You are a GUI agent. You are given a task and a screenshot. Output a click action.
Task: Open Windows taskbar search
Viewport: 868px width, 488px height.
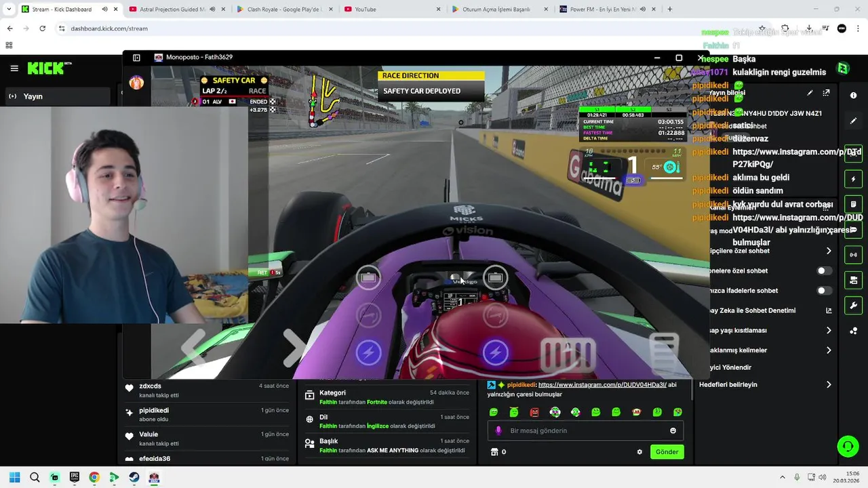click(x=35, y=477)
